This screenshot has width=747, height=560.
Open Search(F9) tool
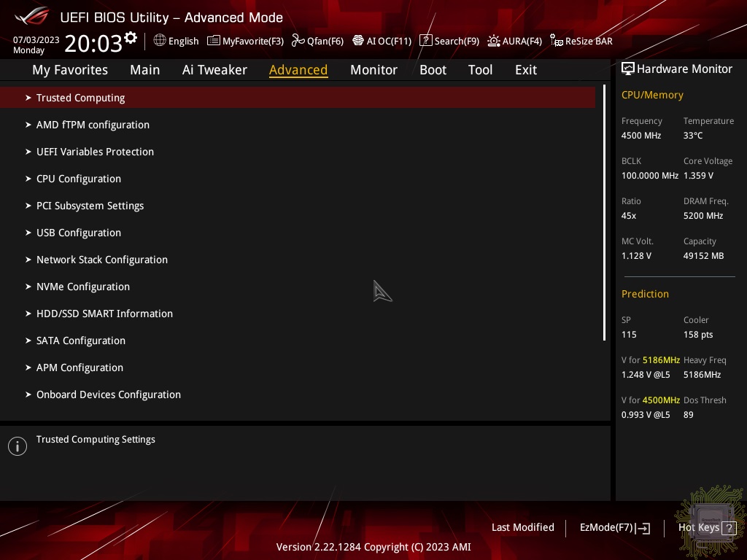(449, 41)
